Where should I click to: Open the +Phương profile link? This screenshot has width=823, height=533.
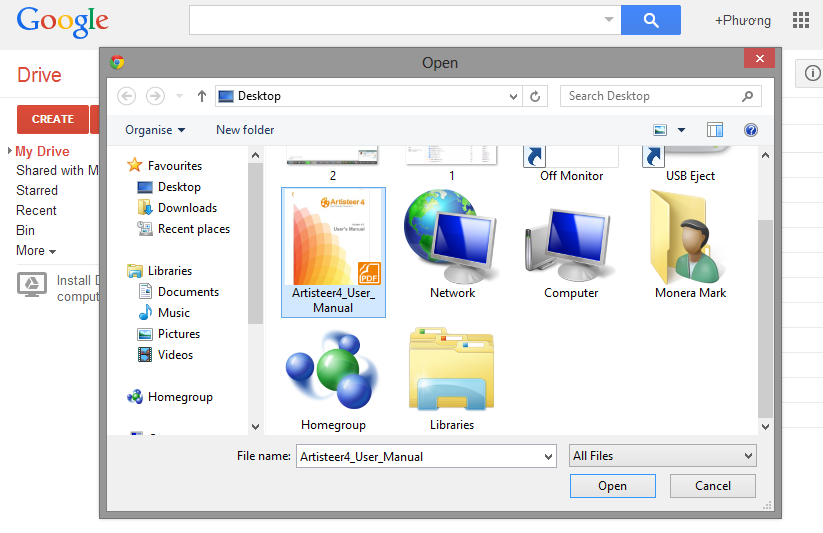(743, 20)
